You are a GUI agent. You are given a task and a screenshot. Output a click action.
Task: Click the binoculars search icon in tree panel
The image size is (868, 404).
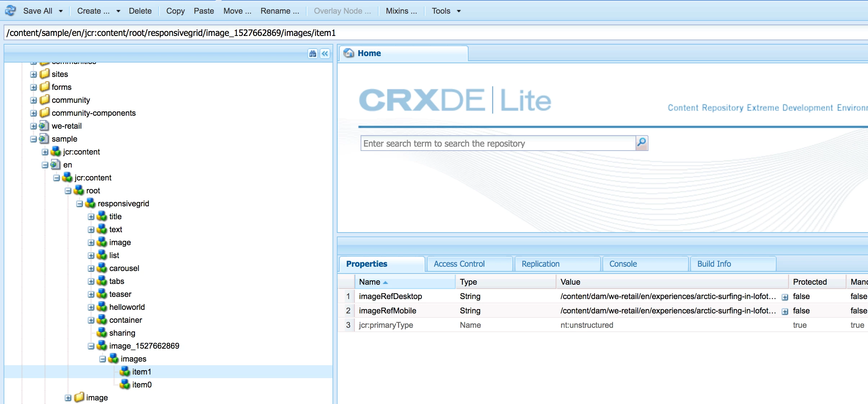pos(312,54)
